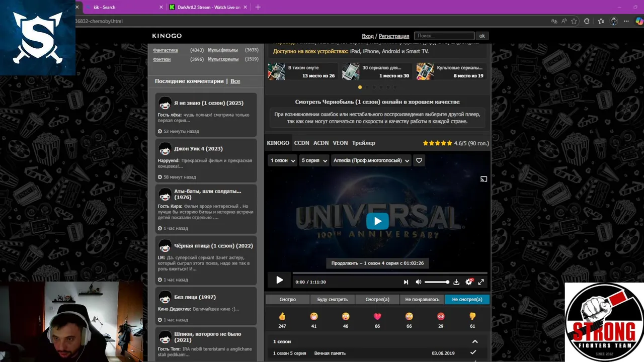Resume via Продолжить 1 сезон 4 серия
Screen dimensions: 644x362
pos(377,263)
